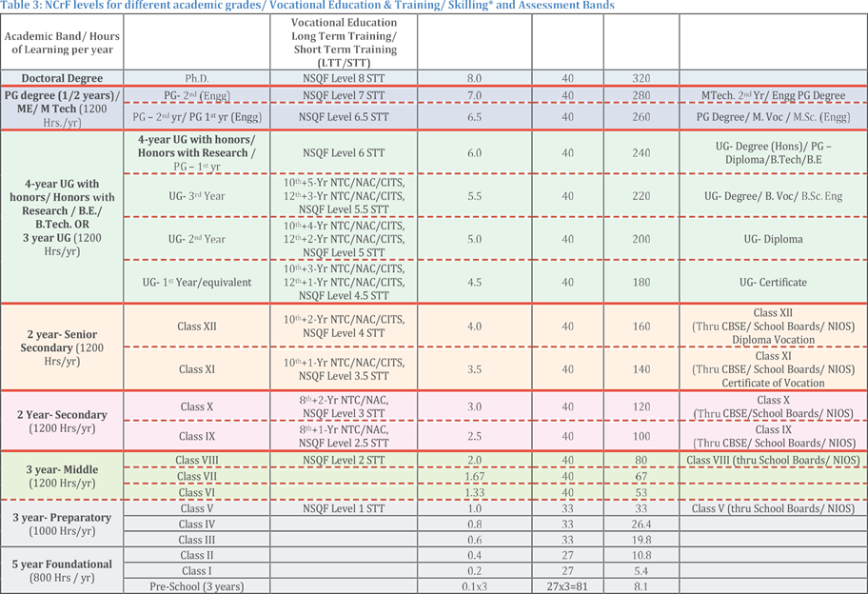Select 'NSQF Level 1 STT'

coord(344,508)
